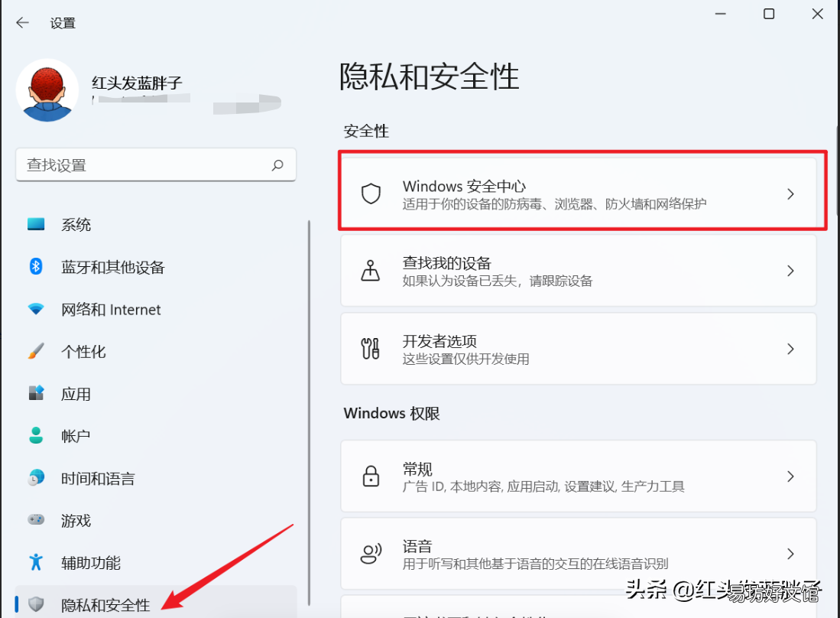Click the Windows 权限 section heading

[391, 413]
